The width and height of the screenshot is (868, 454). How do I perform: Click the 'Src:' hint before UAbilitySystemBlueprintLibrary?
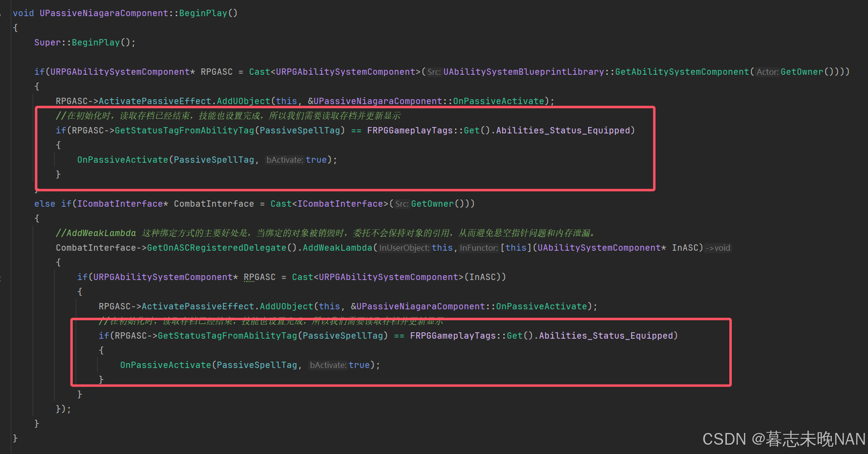click(434, 72)
